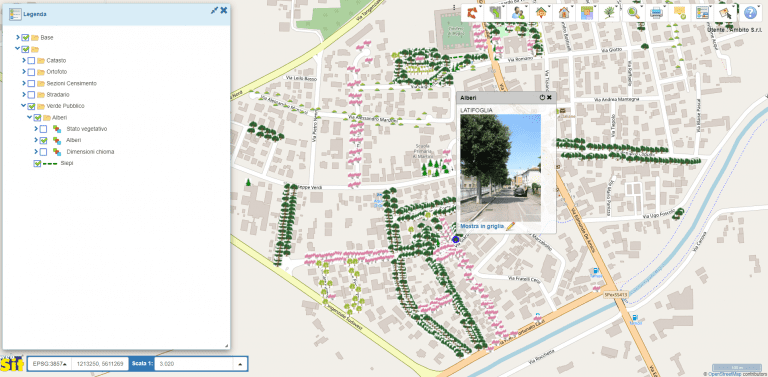Uncheck the Siepi layer checkbox
Viewport: 768px width, 377px height.
click(x=37, y=164)
